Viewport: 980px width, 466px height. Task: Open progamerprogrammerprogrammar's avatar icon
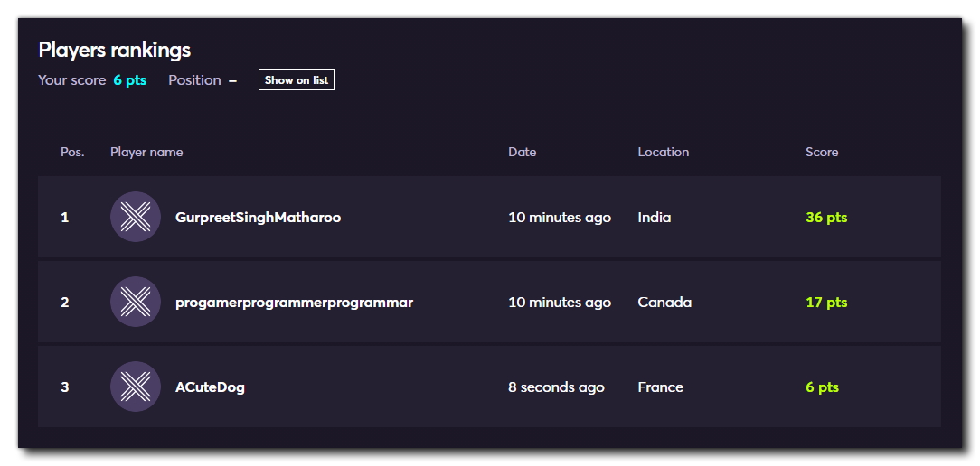(136, 302)
